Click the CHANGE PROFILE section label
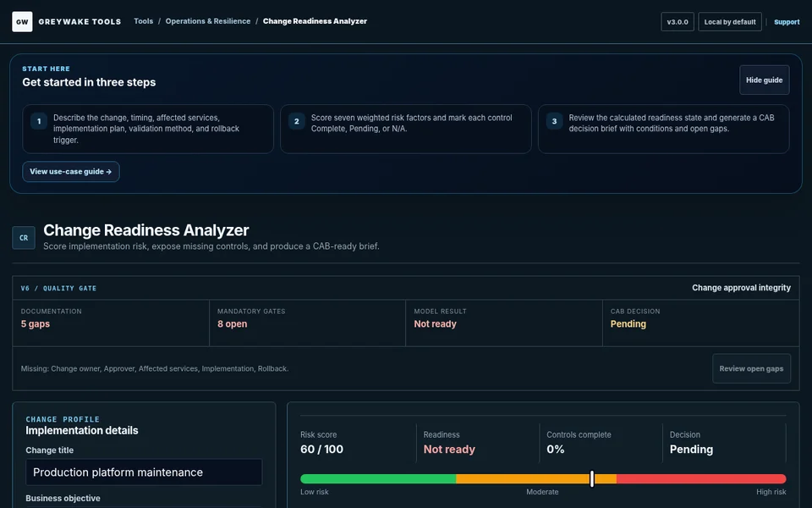812x508 pixels. [63, 419]
